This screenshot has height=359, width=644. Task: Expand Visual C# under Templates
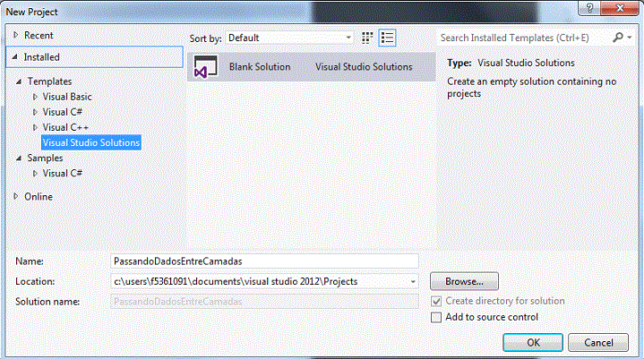(x=35, y=112)
